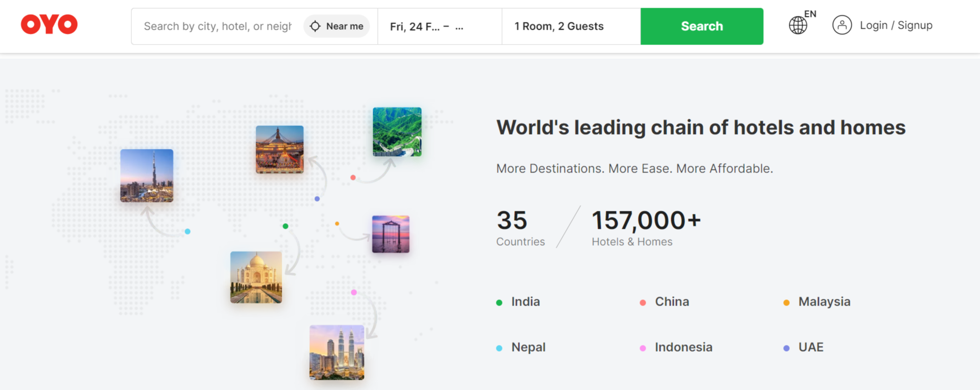
Task: Click the World's leading chain heading
Action: [701, 127]
